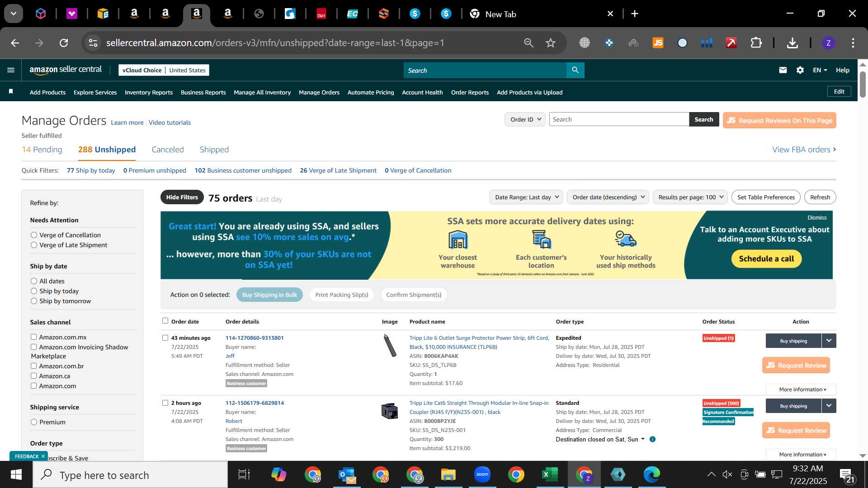Select Verge of Late Shipment radio filter
Screen dimensions: 868x488
34,245
